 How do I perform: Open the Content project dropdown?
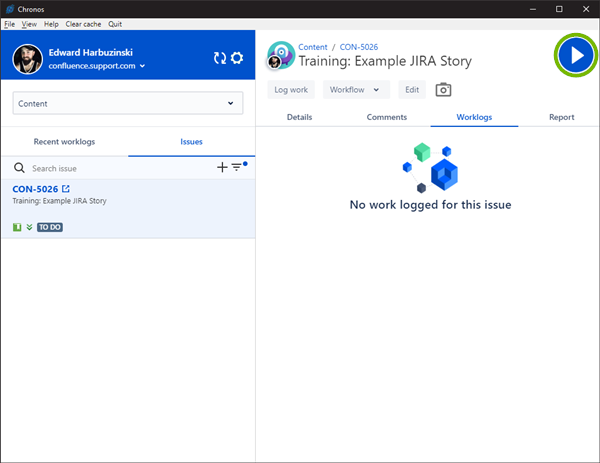coord(128,103)
